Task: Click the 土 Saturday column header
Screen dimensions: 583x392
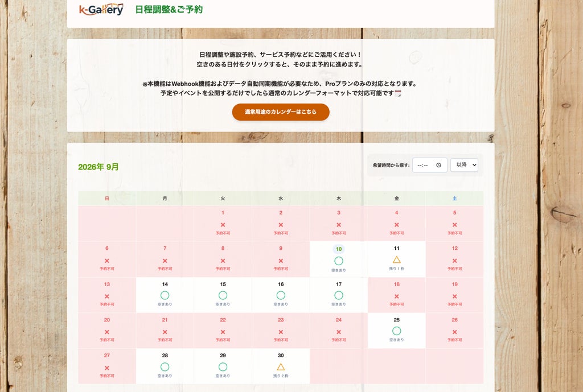Action: click(454, 199)
